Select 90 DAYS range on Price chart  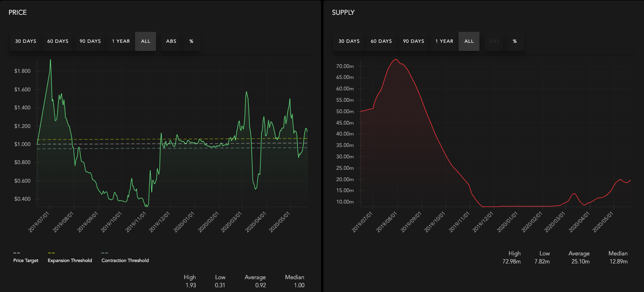coord(90,41)
